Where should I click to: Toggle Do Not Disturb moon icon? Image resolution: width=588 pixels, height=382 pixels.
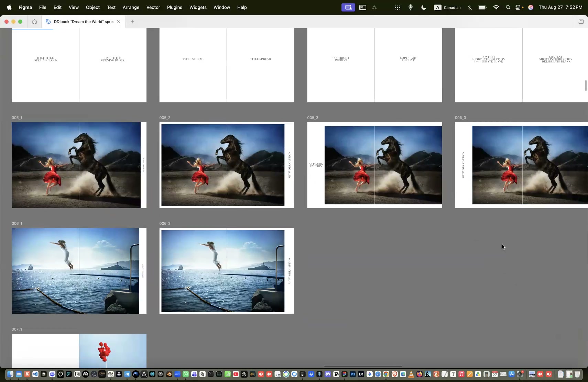click(x=424, y=7)
